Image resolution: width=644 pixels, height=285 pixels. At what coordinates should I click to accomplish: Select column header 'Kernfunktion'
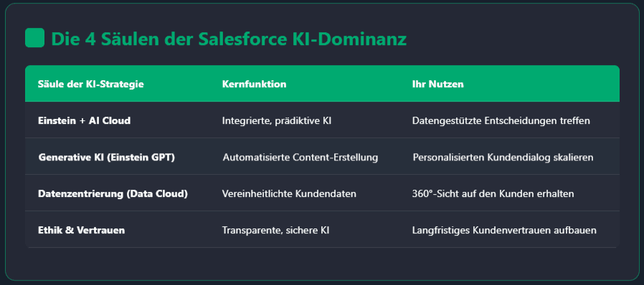pyautogui.click(x=255, y=84)
